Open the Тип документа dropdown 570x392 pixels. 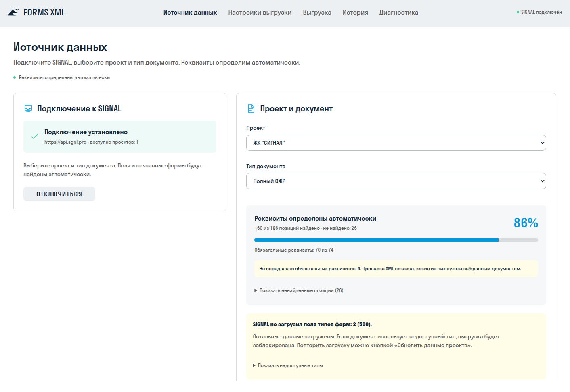(x=396, y=181)
